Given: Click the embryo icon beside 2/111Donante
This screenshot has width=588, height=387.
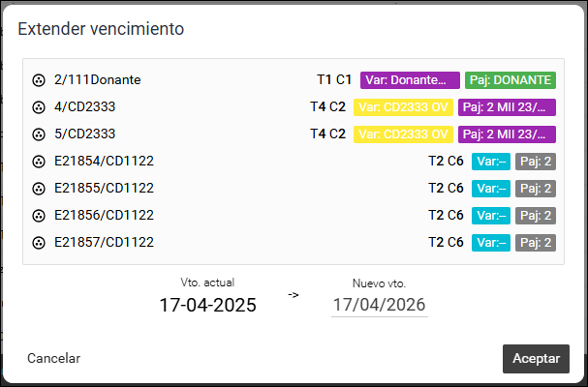Looking at the screenshot, I should (x=38, y=80).
